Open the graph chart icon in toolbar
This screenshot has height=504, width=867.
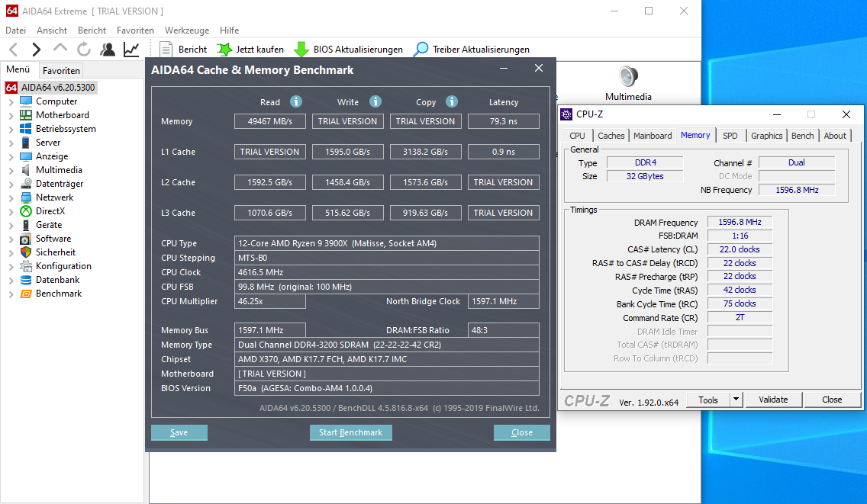click(x=131, y=50)
